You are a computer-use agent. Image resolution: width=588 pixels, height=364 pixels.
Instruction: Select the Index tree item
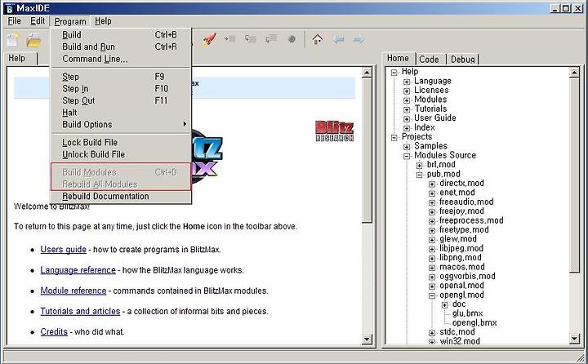[x=424, y=127]
